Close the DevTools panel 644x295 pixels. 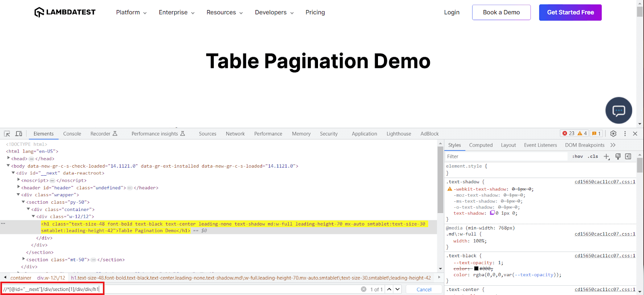(635, 133)
